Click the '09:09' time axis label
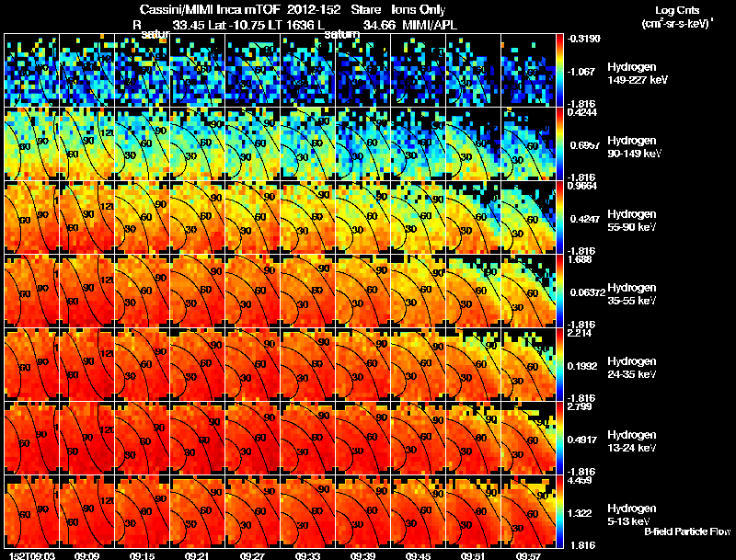 click(86, 555)
